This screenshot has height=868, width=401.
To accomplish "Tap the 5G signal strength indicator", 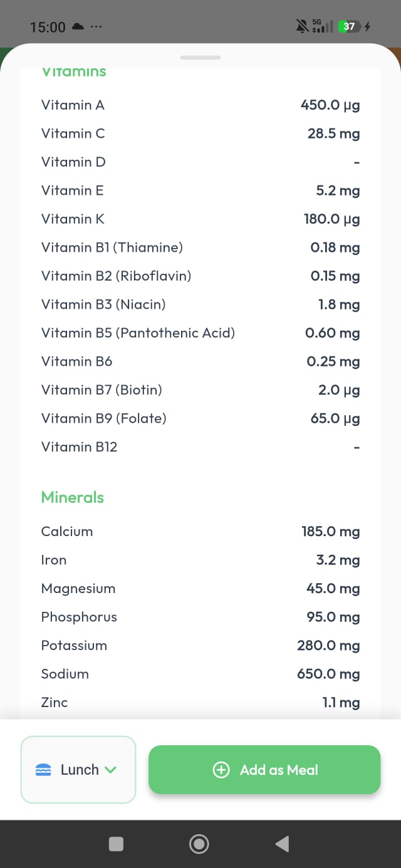I will (x=320, y=25).
